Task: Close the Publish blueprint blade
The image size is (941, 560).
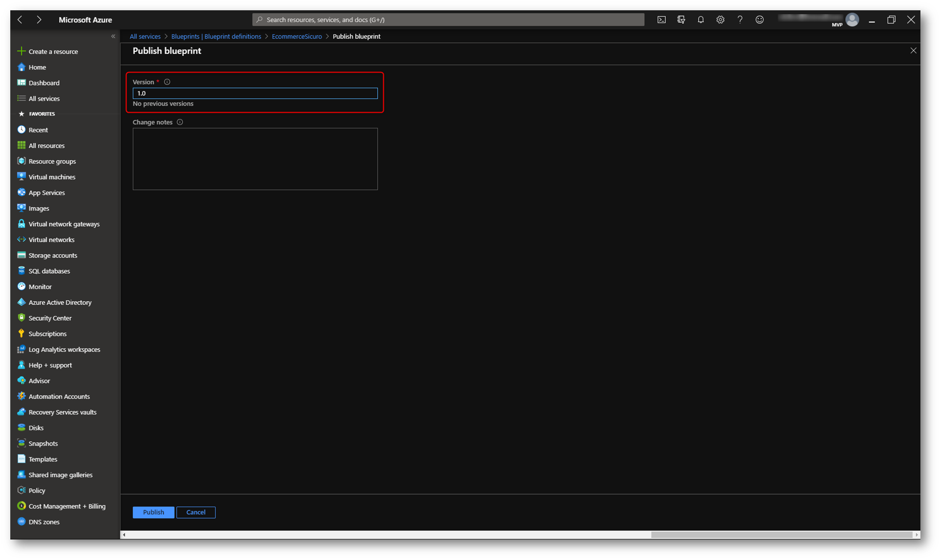Action: coord(913,50)
